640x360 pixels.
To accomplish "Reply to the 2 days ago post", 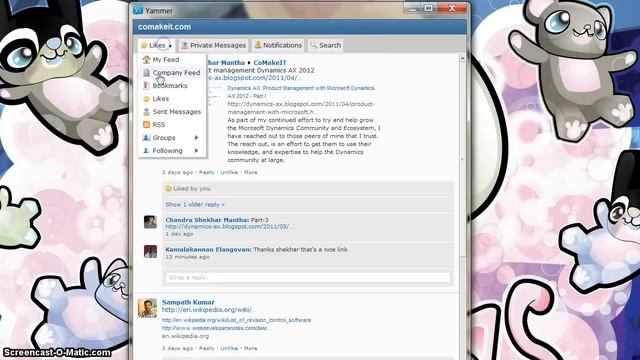I will pos(207,172).
